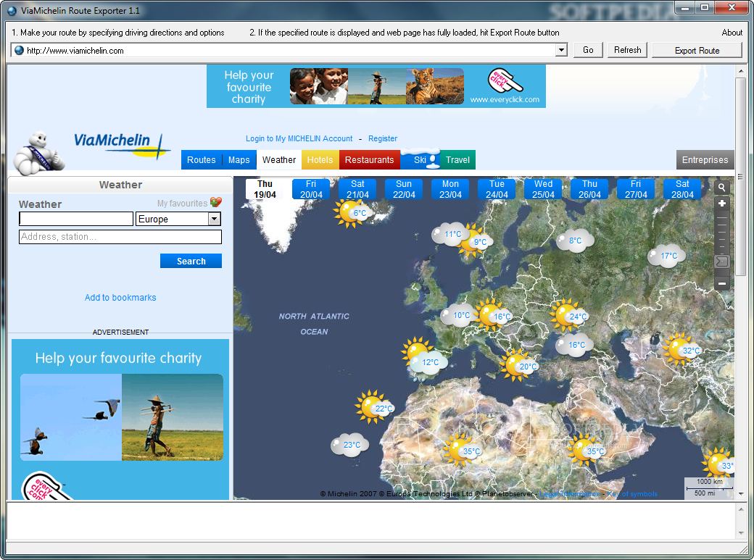Screen dimensions: 754x560
Task: Click the magnifier icon on the map
Action: (721, 188)
